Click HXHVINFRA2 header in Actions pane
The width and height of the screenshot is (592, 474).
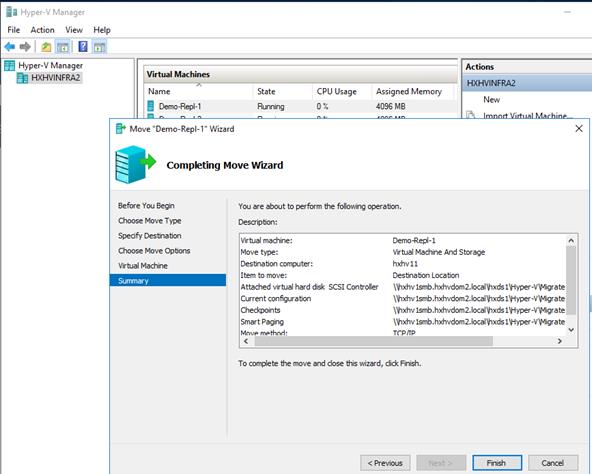coord(527,83)
